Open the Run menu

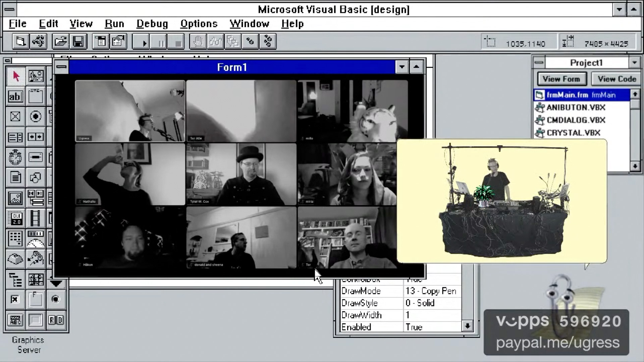tap(114, 24)
